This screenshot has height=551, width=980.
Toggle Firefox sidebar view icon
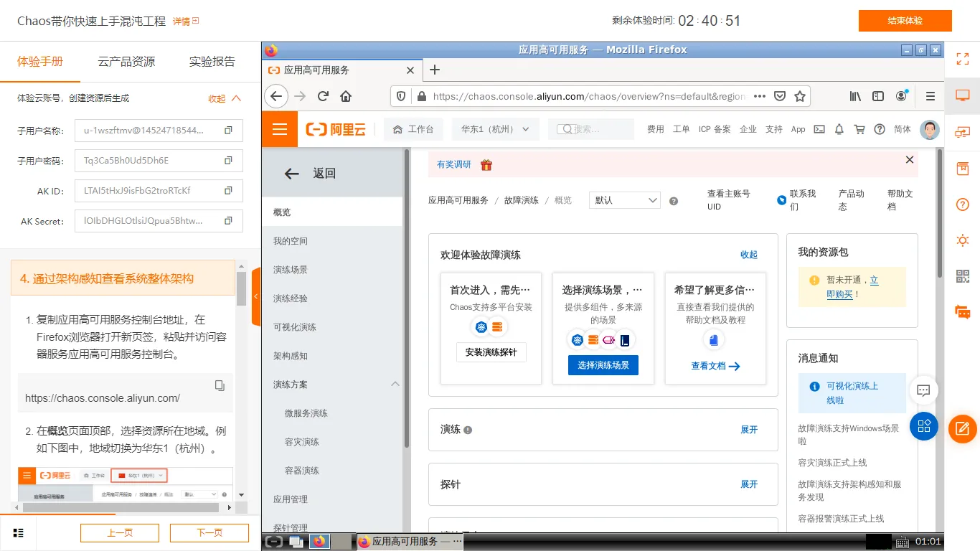tap(877, 96)
